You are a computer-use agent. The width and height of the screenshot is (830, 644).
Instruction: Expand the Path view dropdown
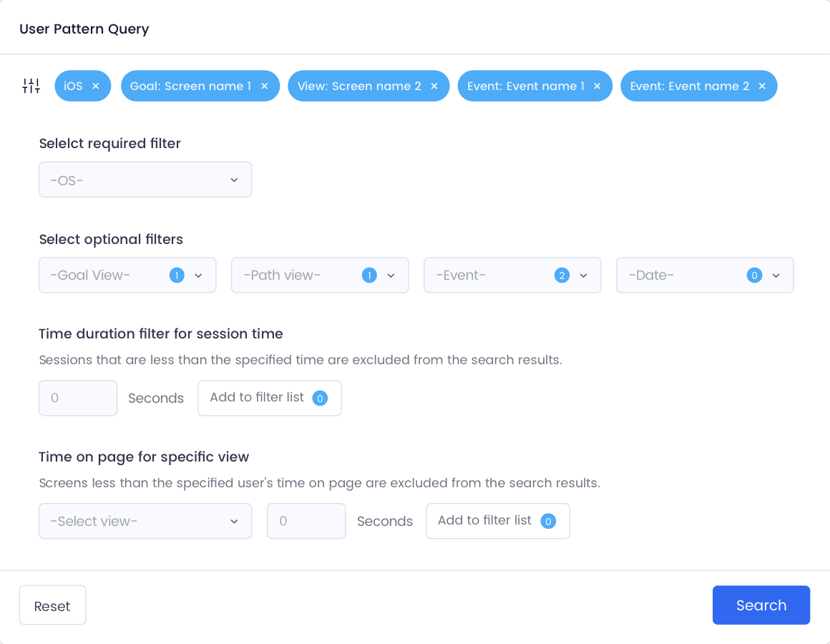point(320,275)
